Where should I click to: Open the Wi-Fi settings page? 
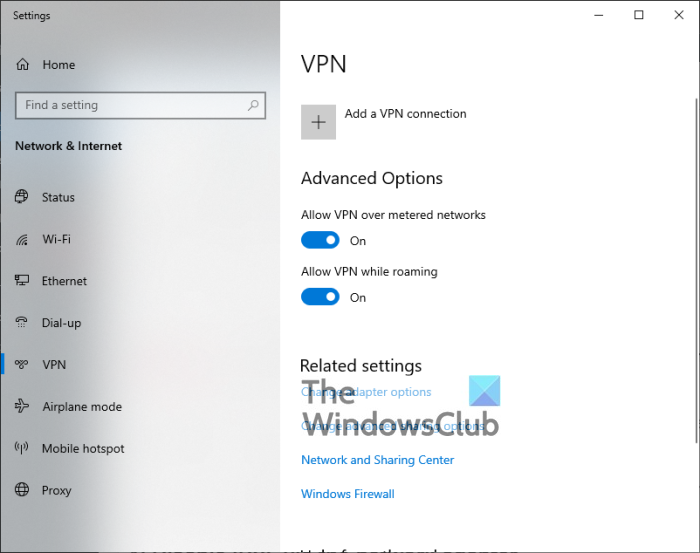pos(56,240)
